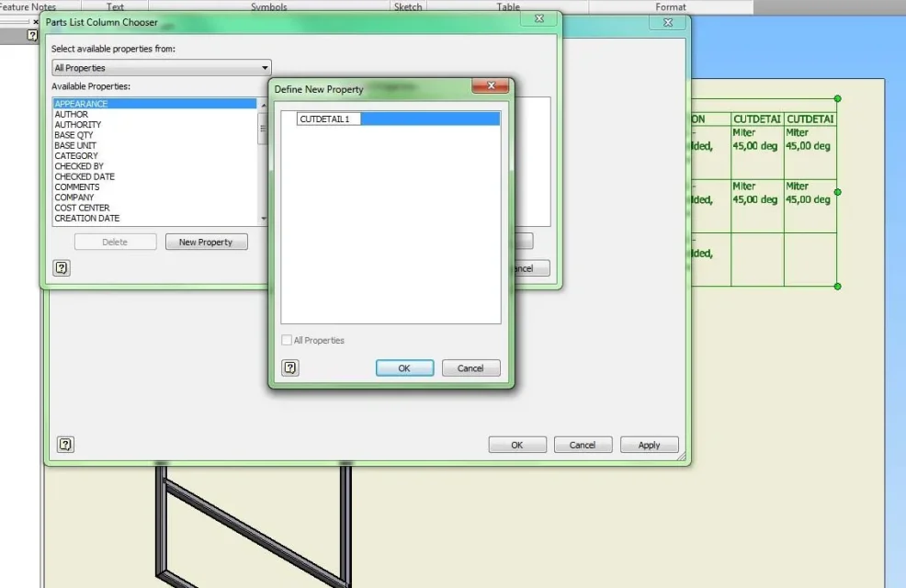Select CHECKED DATE in Available Properties

[x=155, y=176]
